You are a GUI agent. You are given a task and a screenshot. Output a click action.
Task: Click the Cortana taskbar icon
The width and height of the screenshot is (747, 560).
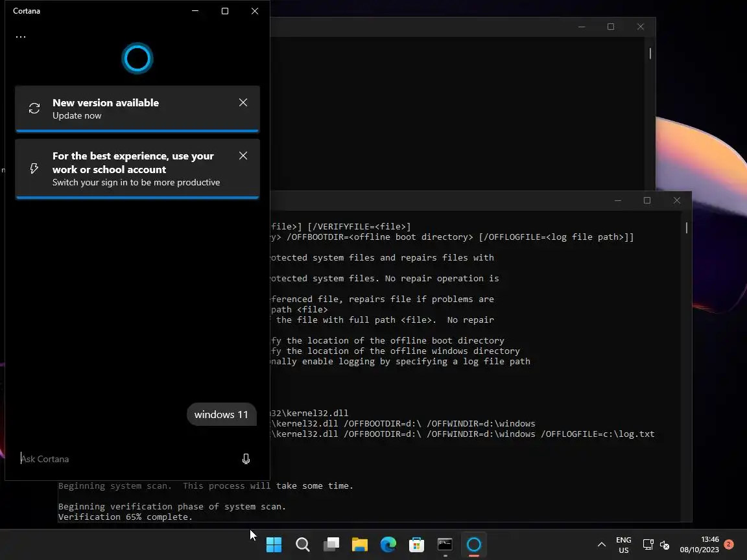[473, 544]
